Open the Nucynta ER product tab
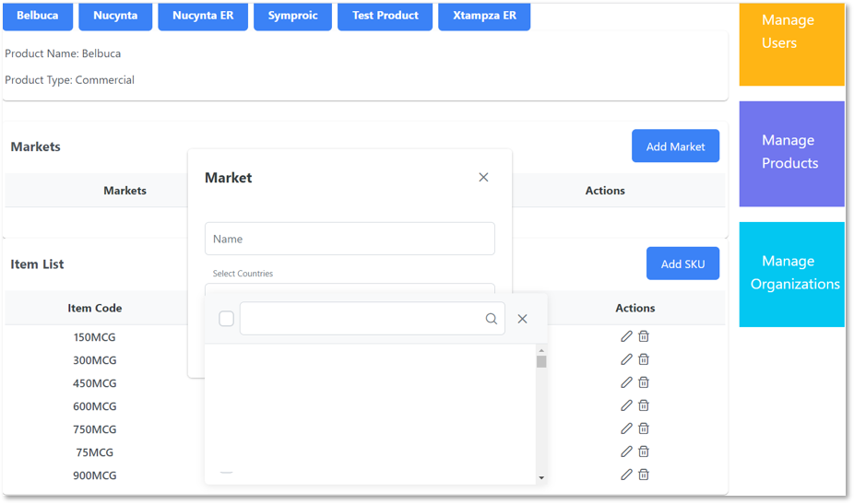Screen dimensions: 854x504 click(x=203, y=16)
